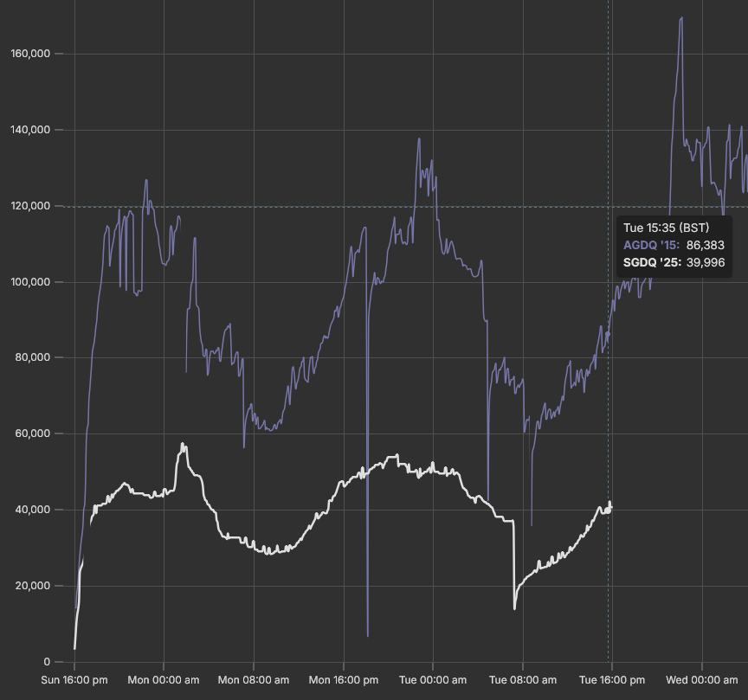The height and width of the screenshot is (700, 748).
Task: Click the Mon 08:00 am axis label
Action: click(x=254, y=680)
